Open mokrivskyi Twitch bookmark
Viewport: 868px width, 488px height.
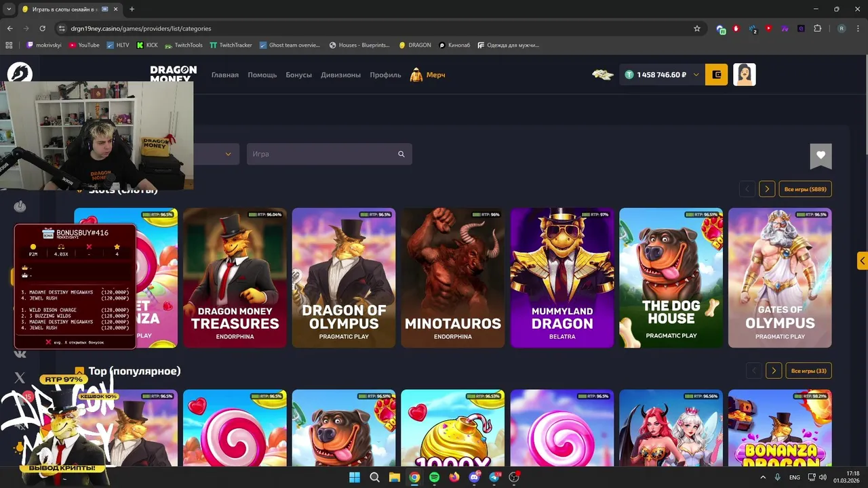pyautogui.click(x=44, y=45)
